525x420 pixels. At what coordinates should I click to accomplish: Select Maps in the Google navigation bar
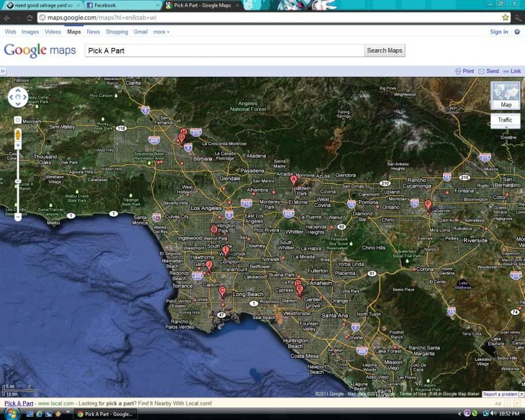tap(74, 31)
